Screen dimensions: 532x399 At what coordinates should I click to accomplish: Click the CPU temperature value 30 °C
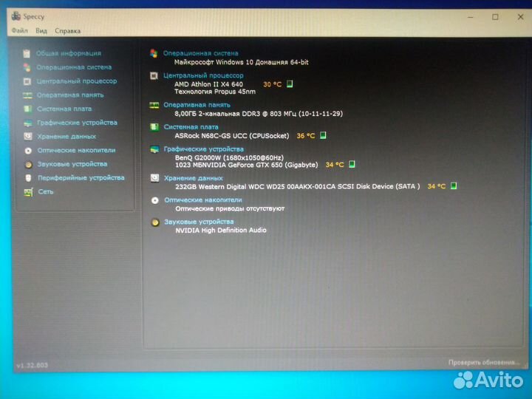[273, 84]
